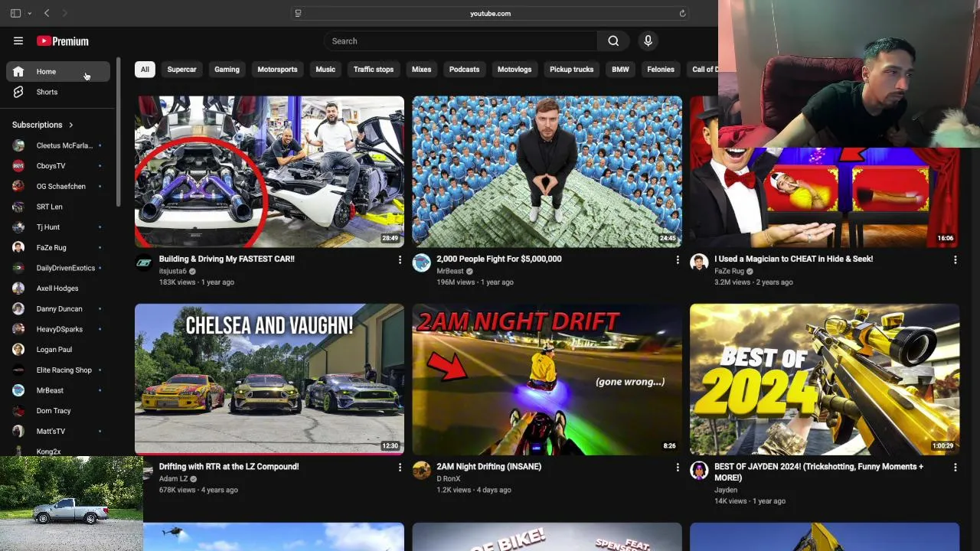Viewport: 980px width, 551px height.
Task: Click the search magnifier button
Action: [613, 41]
